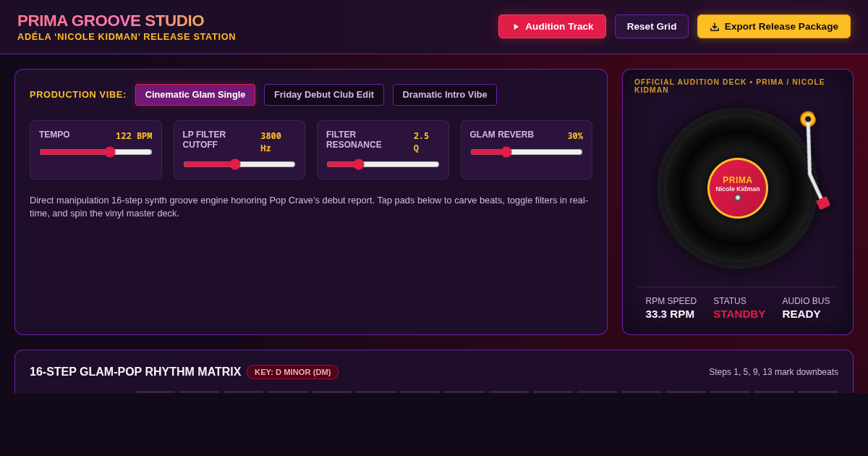Click the downbeats hint text
This screenshot has width=868, height=456.
(773, 372)
